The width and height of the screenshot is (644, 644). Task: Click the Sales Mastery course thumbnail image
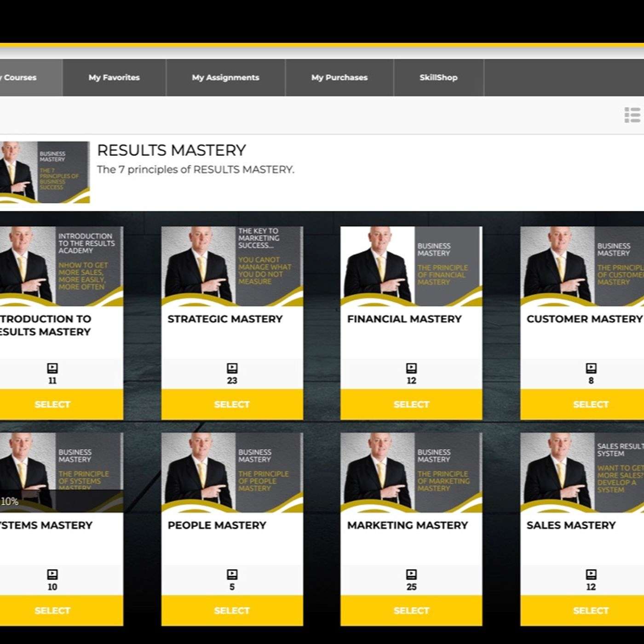[x=582, y=472]
